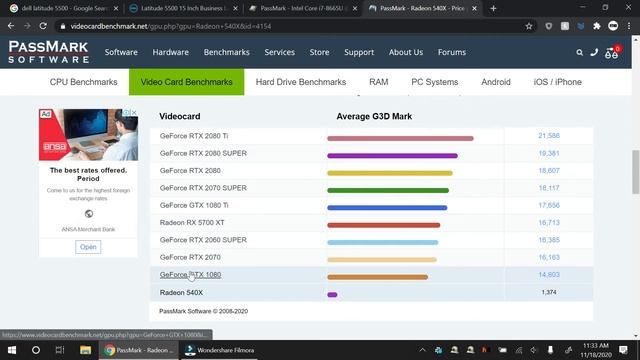Viewport: 640px width, 360px height.
Task: Click the ad image thumbnail
Action: pos(89,135)
